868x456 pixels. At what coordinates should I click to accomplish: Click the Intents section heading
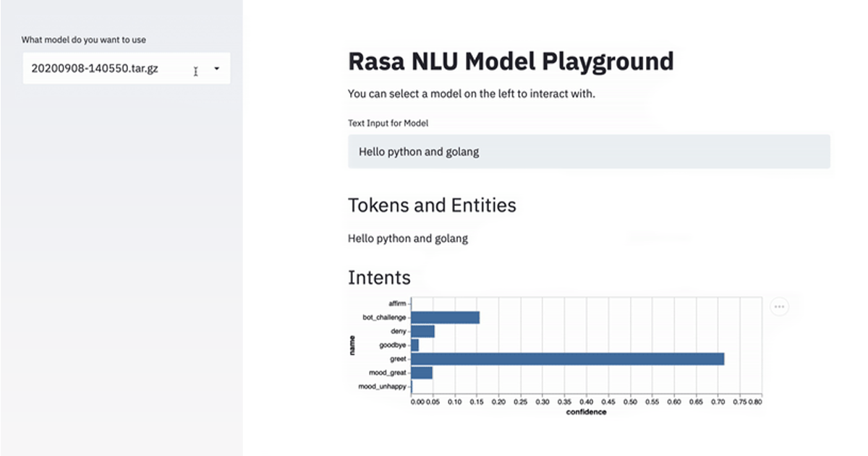coord(379,278)
